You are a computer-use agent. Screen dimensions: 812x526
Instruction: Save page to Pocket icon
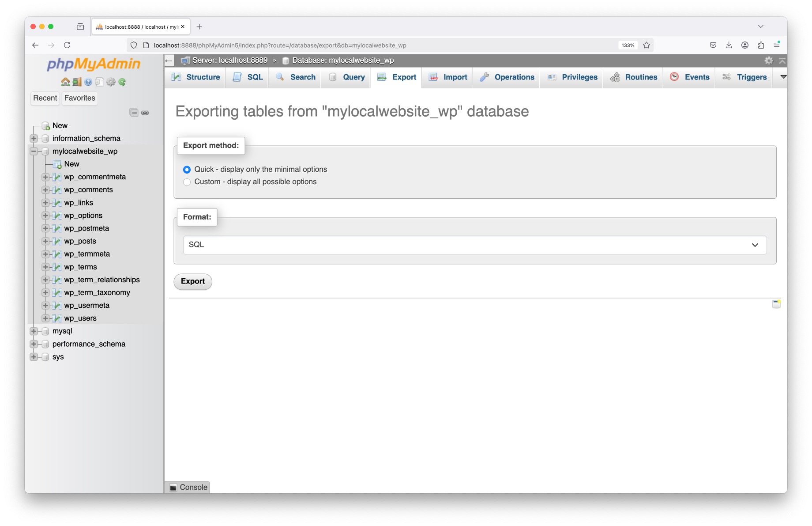pyautogui.click(x=713, y=45)
